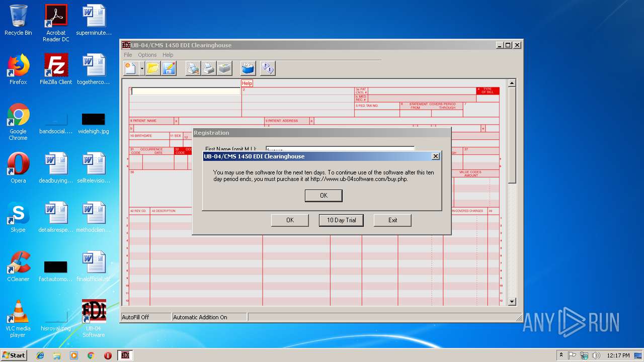Open Windows Explorer folder in taskbar
This screenshot has width=644, height=362.
pos(57,355)
